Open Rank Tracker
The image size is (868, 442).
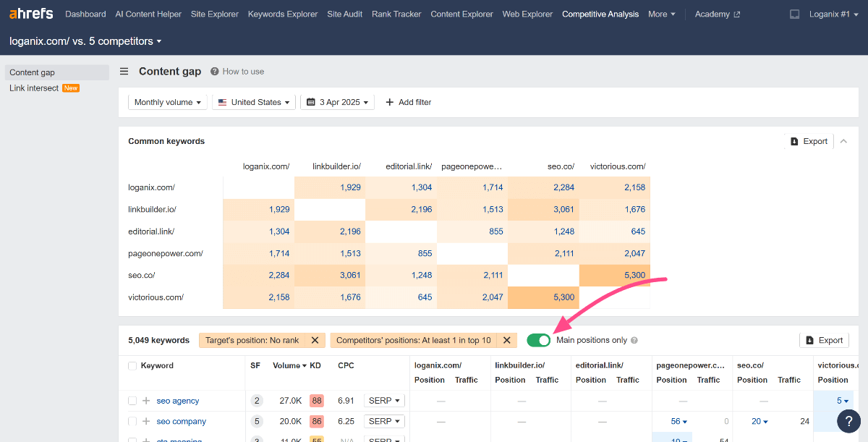click(x=396, y=14)
